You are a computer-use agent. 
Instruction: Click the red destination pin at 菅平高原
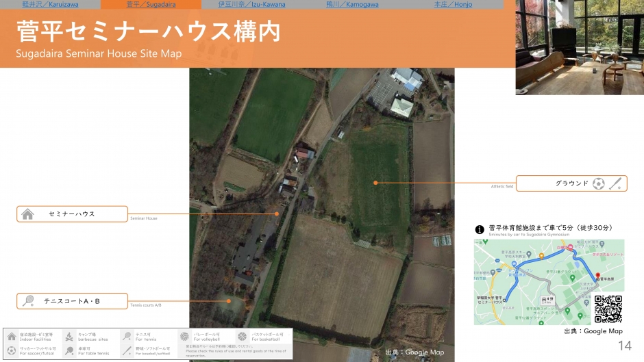(598, 276)
